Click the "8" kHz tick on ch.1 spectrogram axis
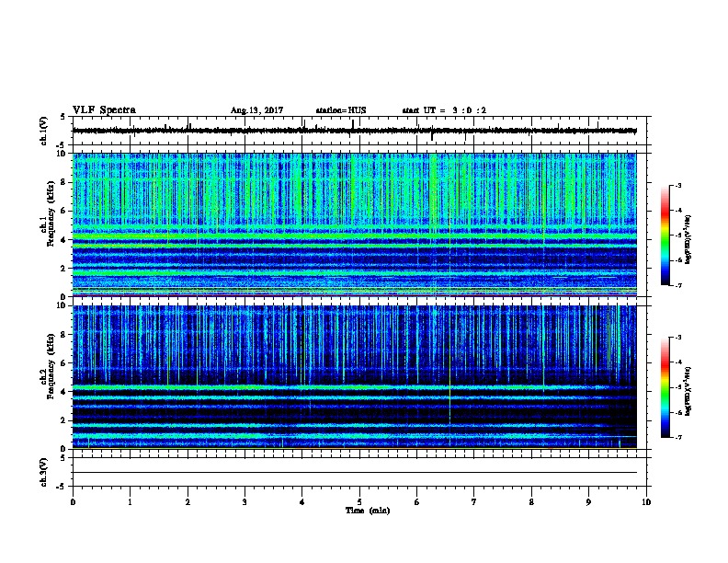 pos(64,182)
